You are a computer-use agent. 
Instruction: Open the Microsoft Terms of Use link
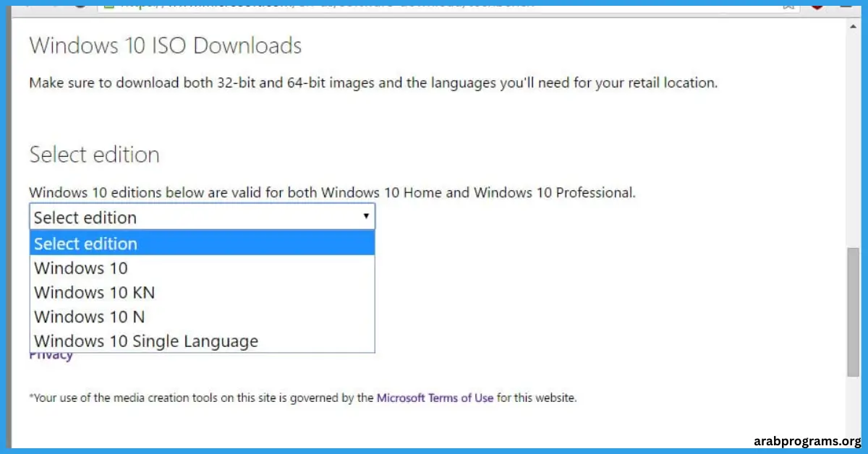tap(435, 398)
